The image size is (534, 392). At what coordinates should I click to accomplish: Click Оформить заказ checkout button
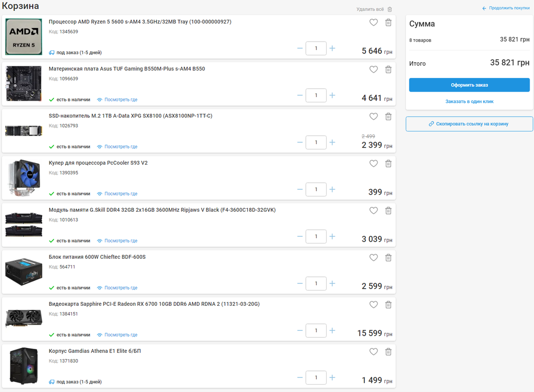[x=469, y=85]
